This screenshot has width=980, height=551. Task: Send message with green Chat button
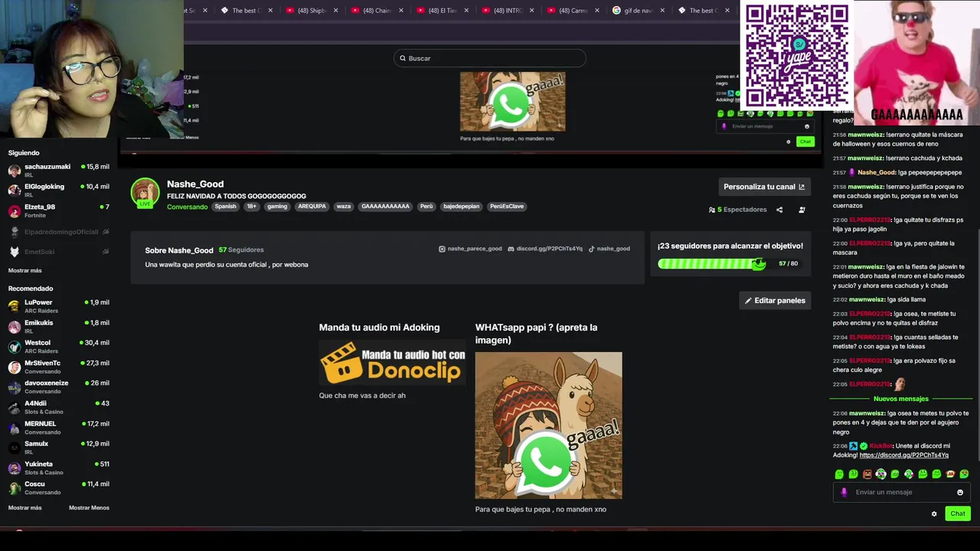coord(958,514)
